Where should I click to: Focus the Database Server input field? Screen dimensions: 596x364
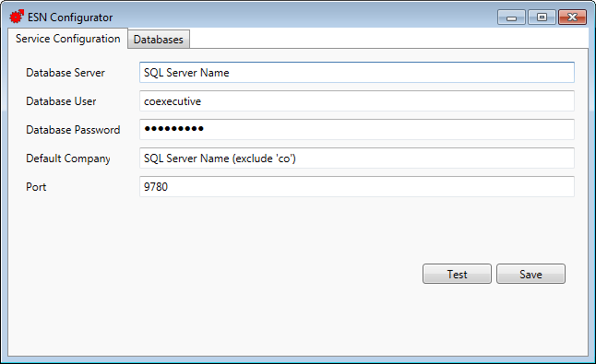pyautogui.click(x=356, y=73)
